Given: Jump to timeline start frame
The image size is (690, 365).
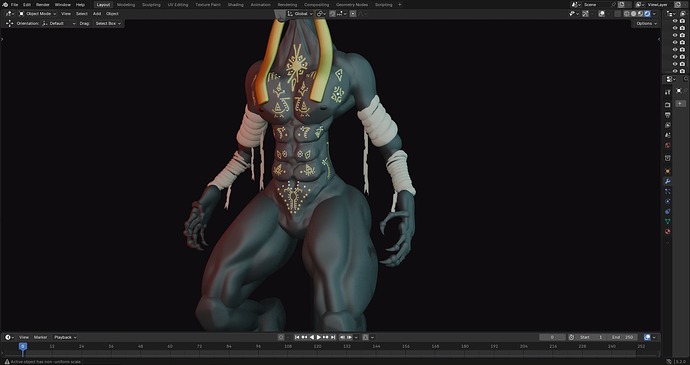Looking at the screenshot, I should point(297,337).
